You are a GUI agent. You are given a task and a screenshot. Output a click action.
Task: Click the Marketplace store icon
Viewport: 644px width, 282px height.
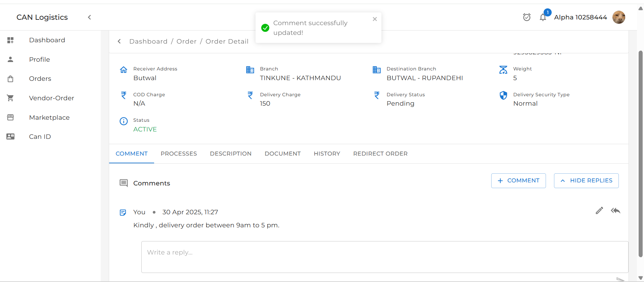pos(10,117)
